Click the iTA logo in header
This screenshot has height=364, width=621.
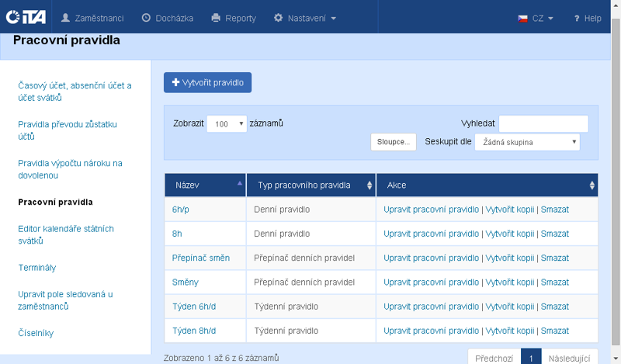(24, 17)
